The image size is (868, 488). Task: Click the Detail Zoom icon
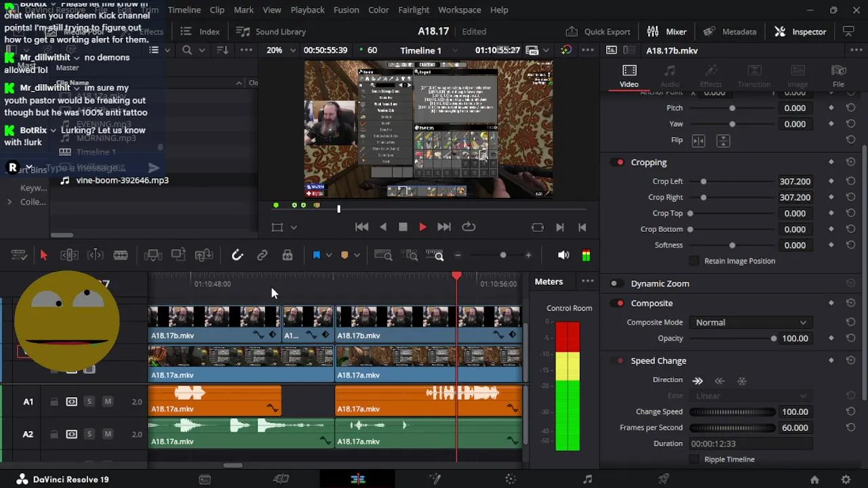(411, 256)
